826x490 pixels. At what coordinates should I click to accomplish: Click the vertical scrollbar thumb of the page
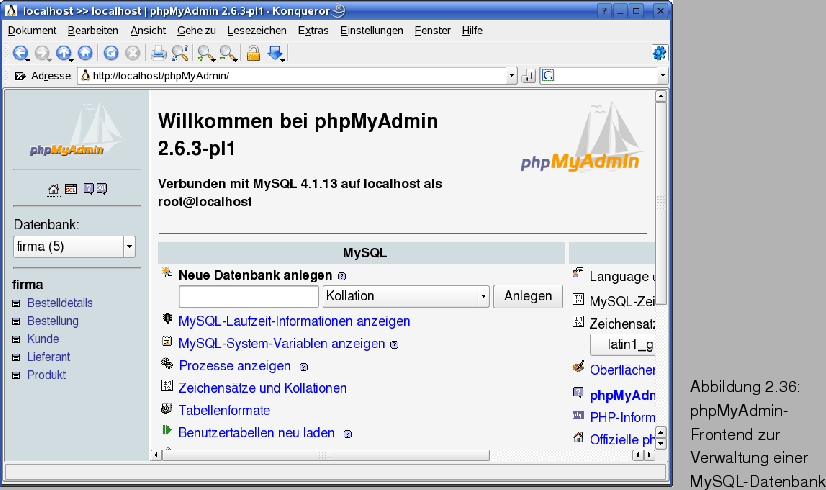pos(661,203)
